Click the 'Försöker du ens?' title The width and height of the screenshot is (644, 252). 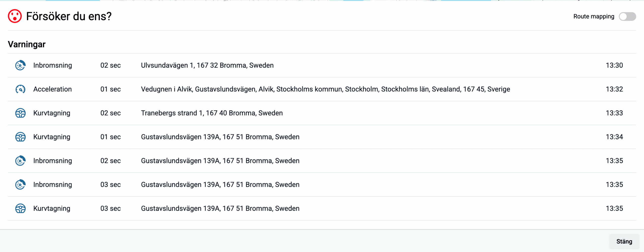tap(69, 16)
